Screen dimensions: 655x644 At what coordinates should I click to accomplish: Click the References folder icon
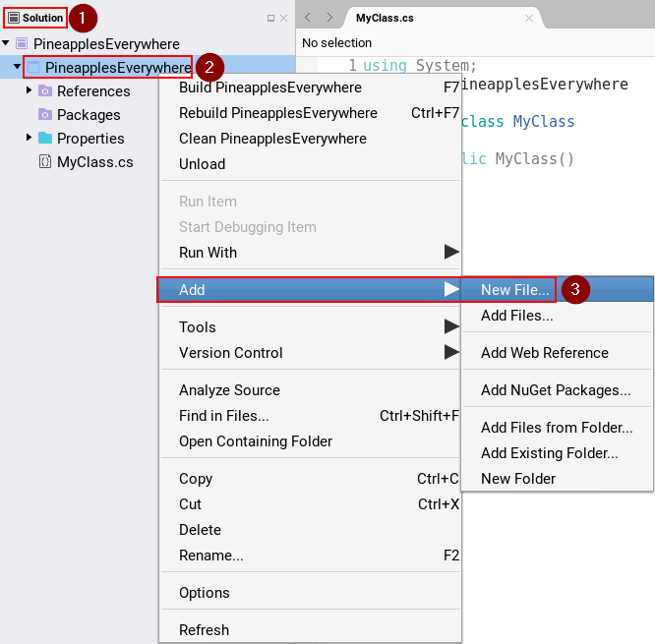(x=45, y=91)
